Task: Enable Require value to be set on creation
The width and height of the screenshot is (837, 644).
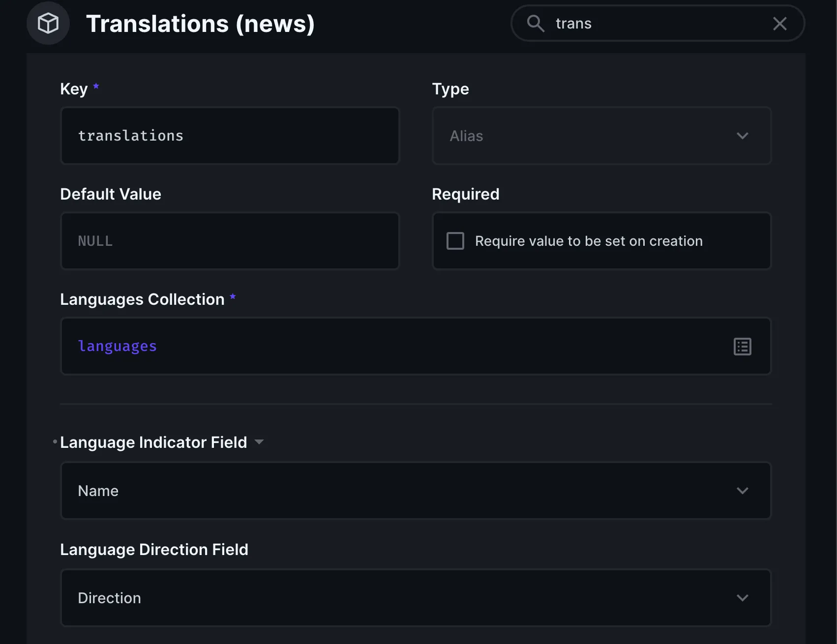Action: coord(455,241)
